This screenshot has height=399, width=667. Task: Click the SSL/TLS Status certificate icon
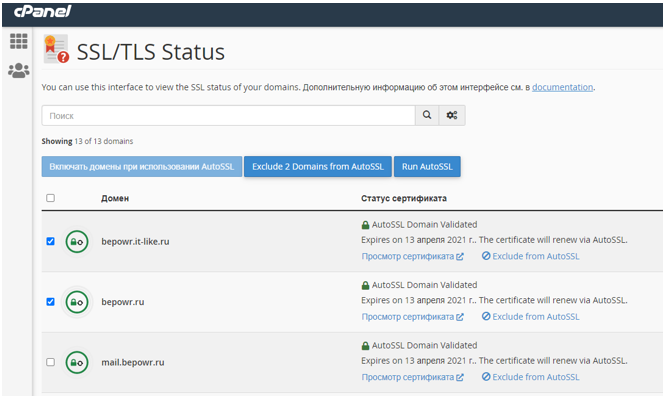coord(56,49)
